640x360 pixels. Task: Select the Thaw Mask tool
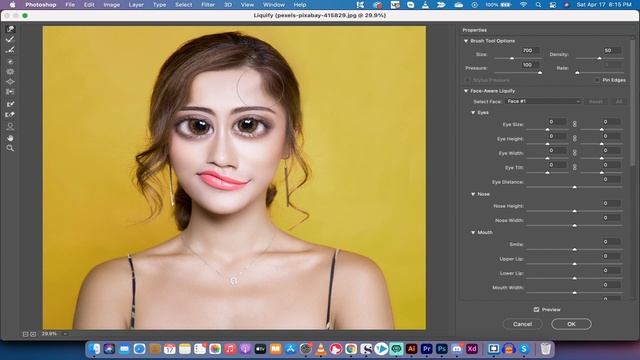pyautogui.click(x=10, y=115)
